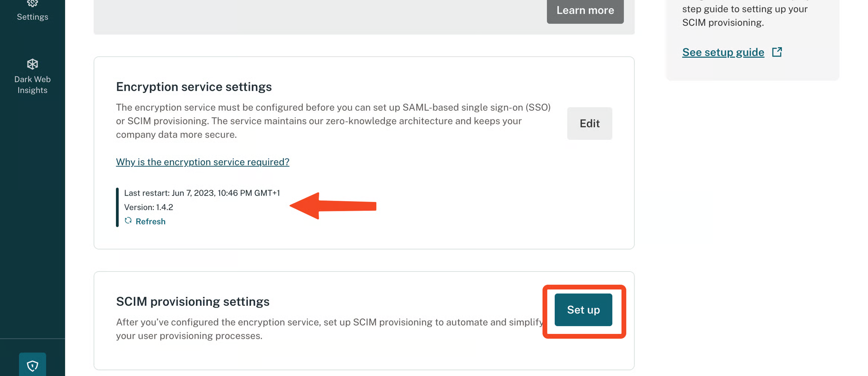
Task: Open "Why is the encryption service required?" link
Action: point(203,162)
